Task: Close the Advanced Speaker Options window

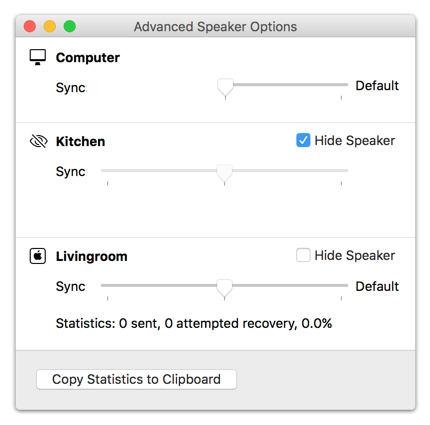Action: (30, 26)
